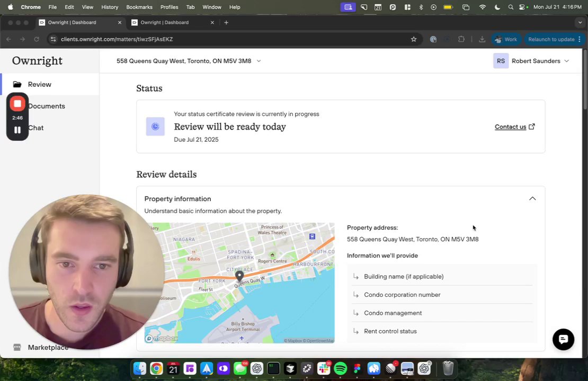Image resolution: width=588 pixels, height=381 pixels.
Task: Click the map location pin marker
Action: [x=239, y=276]
